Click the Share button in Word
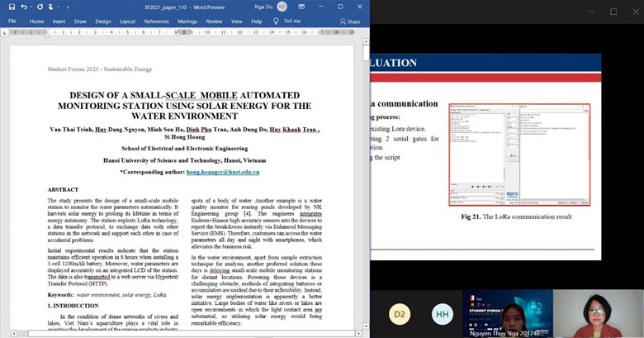Image resolution: width=644 pixels, height=338 pixels. [x=350, y=21]
